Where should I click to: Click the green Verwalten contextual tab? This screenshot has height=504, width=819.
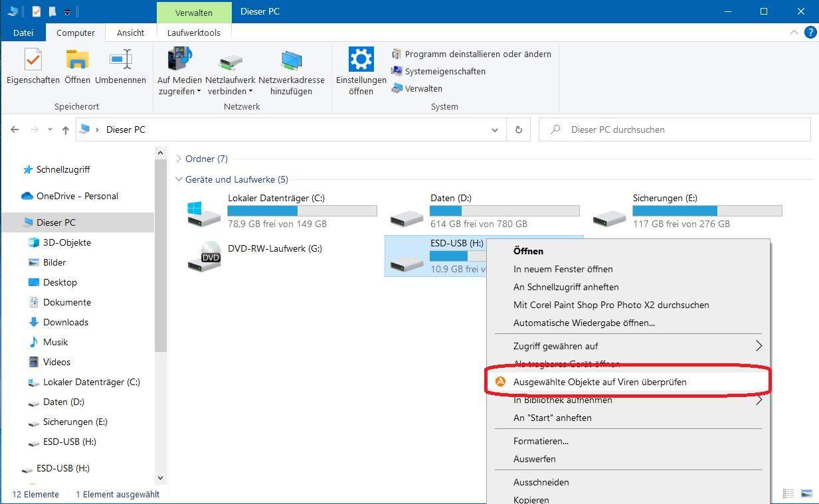coord(194,13)
